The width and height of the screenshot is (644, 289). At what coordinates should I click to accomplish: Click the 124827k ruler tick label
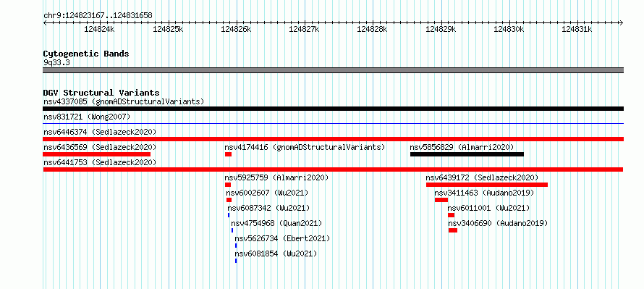(x=304, y=29)
